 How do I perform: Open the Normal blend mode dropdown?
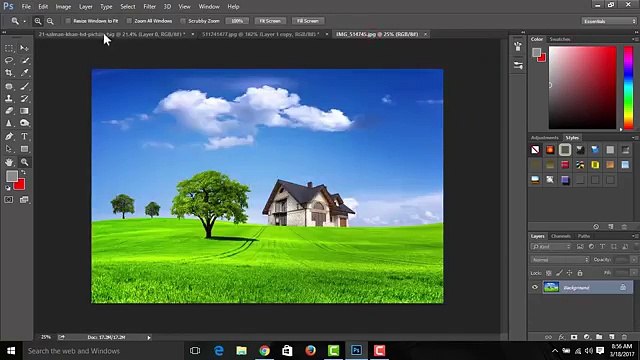[560, 260]
